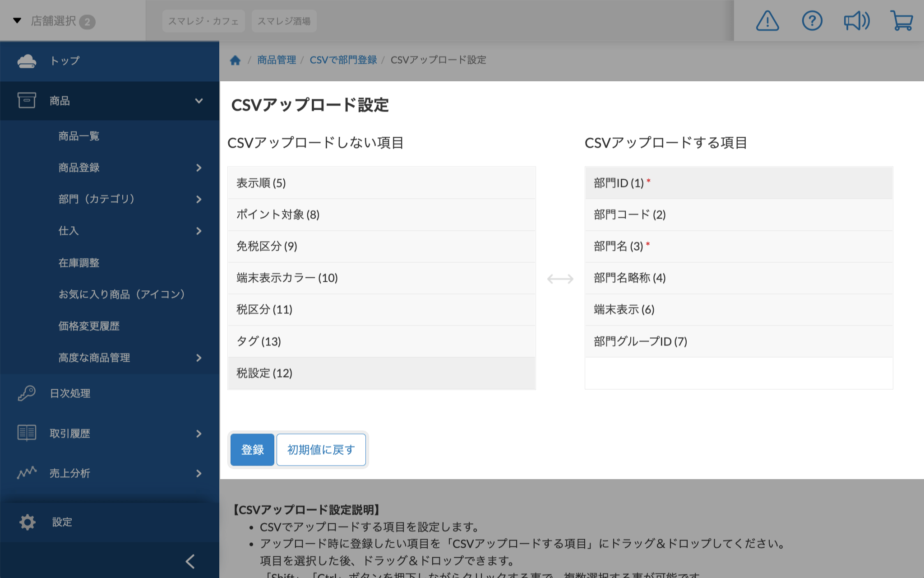Image resolution: width=924 pixels, height=578 pixels.
Task: Collapse the sidebar with the left arrow
Action: 190,561
